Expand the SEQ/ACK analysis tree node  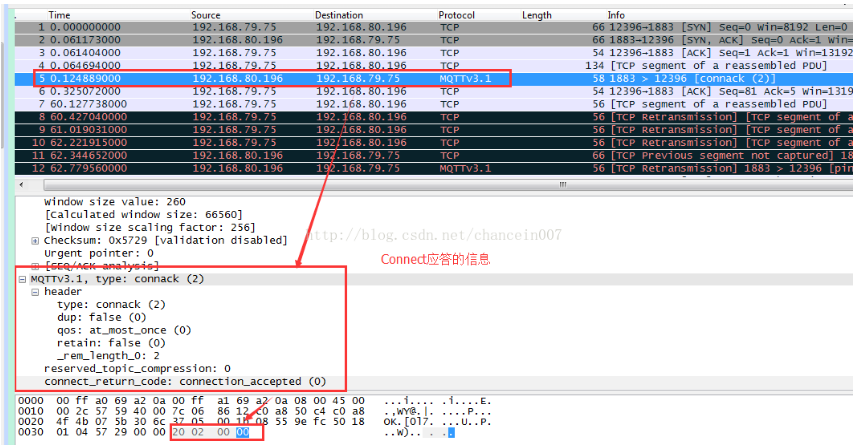pyautogui.click(x=35, y=266)
